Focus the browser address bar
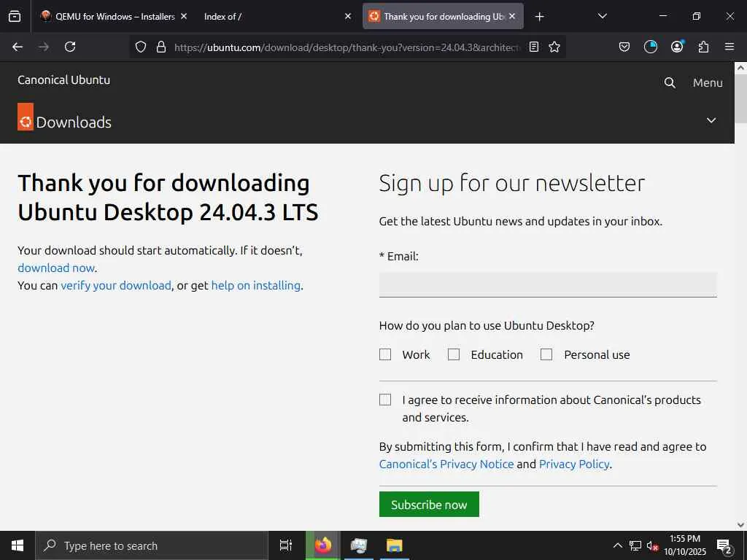Image resolution: width=747 pixels, height=560 pixels. pos(347,47)
